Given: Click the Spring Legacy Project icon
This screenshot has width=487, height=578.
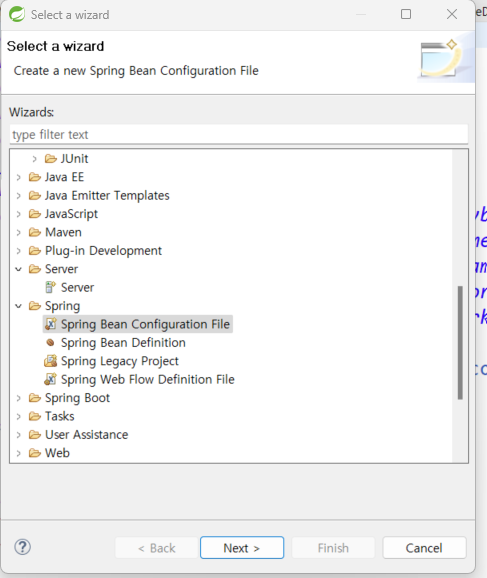Looking at the screenshot, I should [x=51, y=361].
